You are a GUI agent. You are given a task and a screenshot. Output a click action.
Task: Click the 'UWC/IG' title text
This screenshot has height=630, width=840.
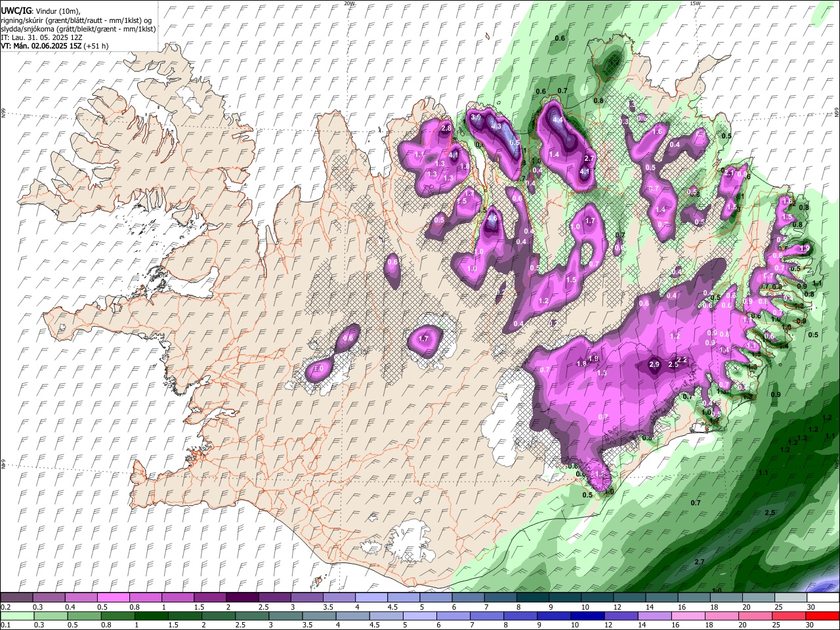coord(16,10)
